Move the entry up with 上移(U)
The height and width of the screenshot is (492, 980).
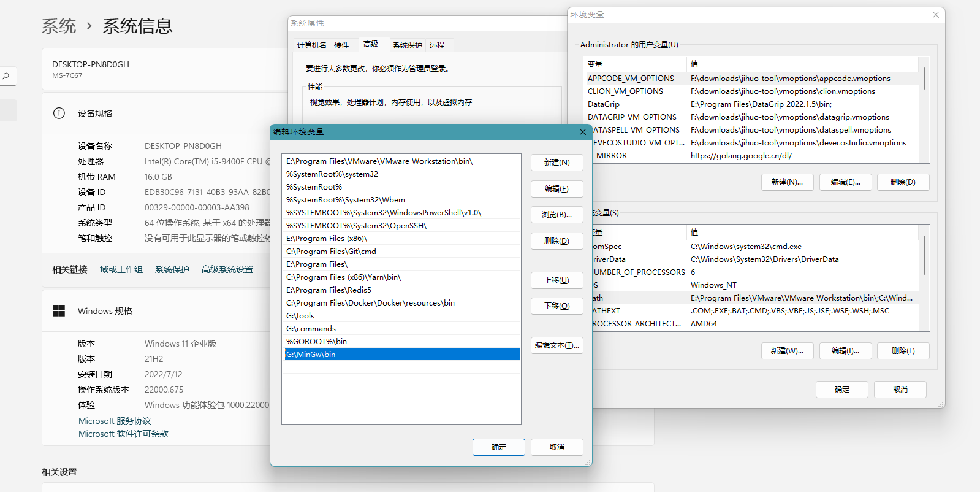coord(557,280)
